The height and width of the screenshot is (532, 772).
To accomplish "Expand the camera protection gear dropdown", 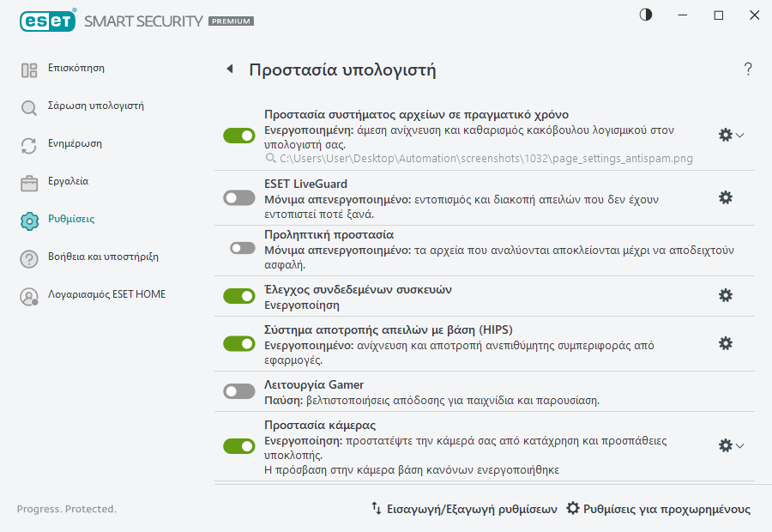I will pos(739,445).
